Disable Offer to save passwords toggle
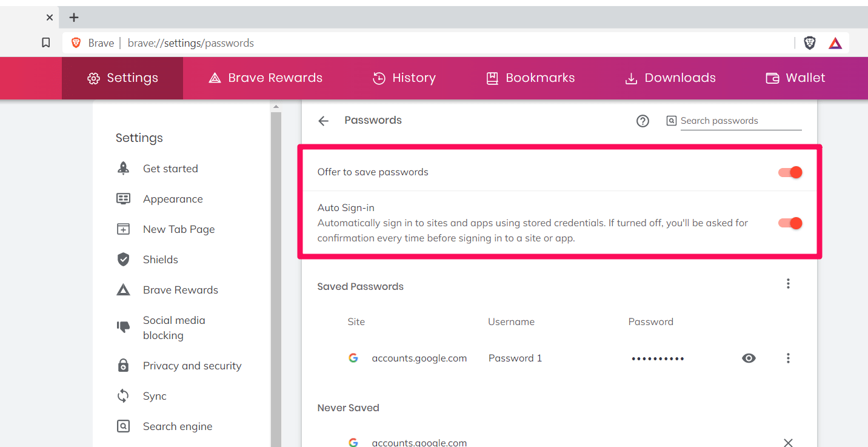This screenshot has width=868, height=447. [790, 172]
